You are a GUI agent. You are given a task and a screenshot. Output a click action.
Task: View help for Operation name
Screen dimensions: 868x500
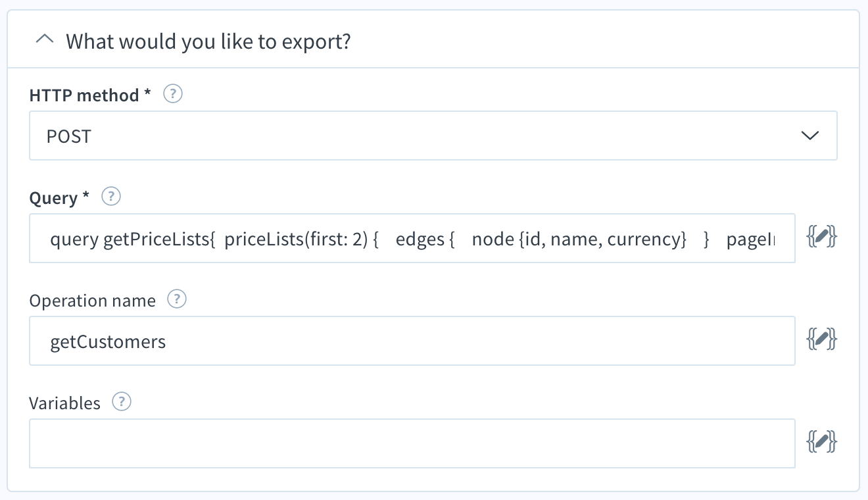pyautogui.click(x=177, y=299)
